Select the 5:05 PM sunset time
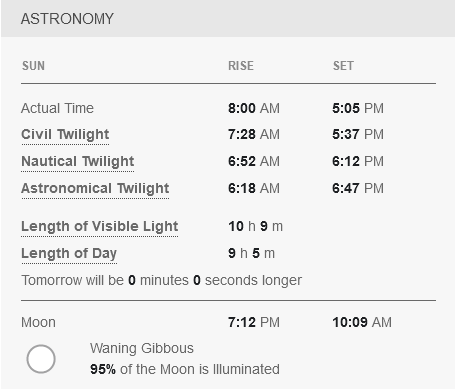This screenshot has height=389, width=455. pos(358,108)
